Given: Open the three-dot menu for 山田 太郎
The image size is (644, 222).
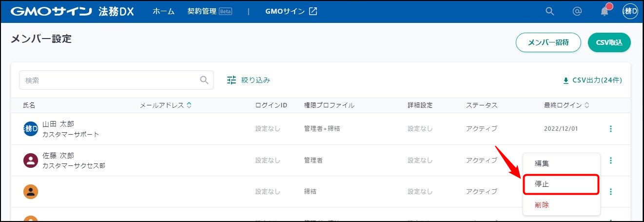Looking at the screenshot, I should tap(611, 129).
